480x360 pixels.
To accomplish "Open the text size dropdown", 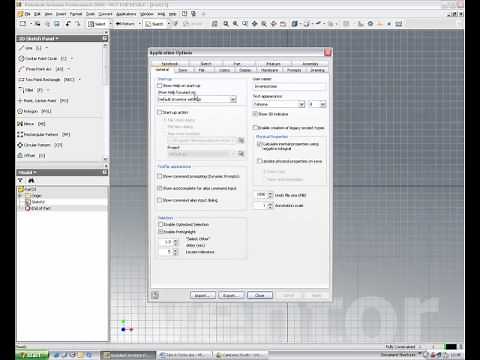I will click(323, 104).
